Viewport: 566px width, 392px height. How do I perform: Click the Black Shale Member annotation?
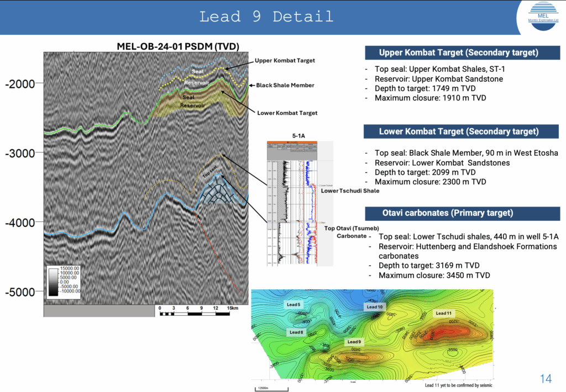(x=285, y=86)
